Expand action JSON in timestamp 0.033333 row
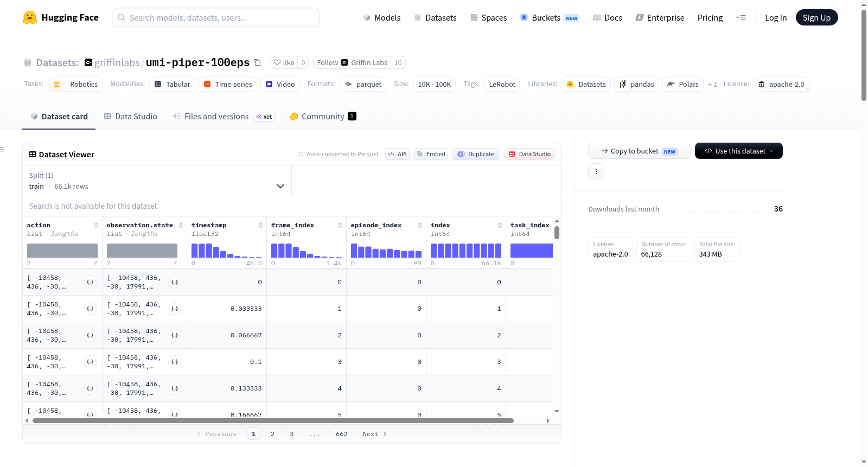Image resolution: width=868 pixels, height=467 pixels. point(90,309)
